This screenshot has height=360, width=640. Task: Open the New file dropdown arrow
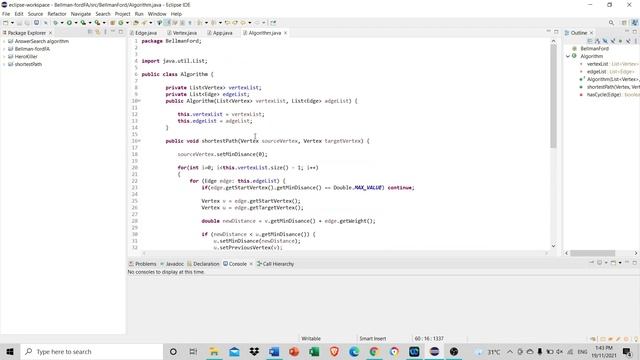[x=12, y=23]
